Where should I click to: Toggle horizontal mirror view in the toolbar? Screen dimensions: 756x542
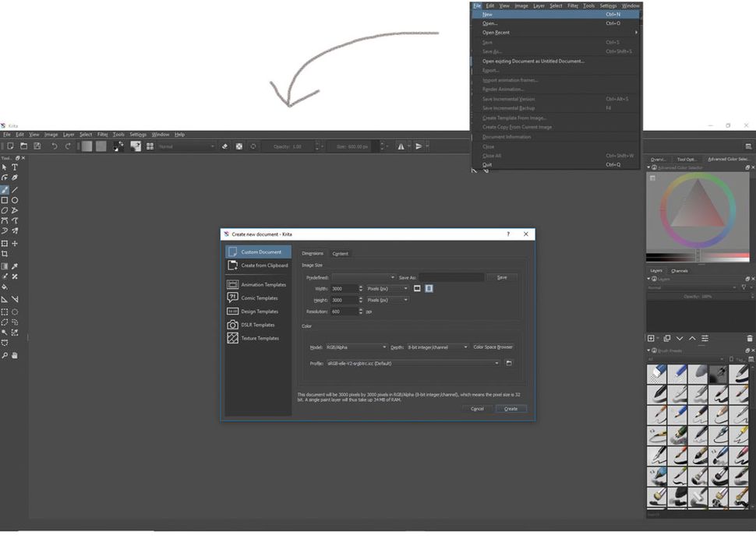point(401,146)
